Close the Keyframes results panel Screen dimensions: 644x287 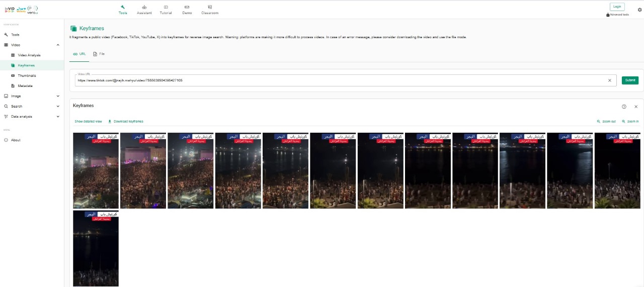(636, 107)
